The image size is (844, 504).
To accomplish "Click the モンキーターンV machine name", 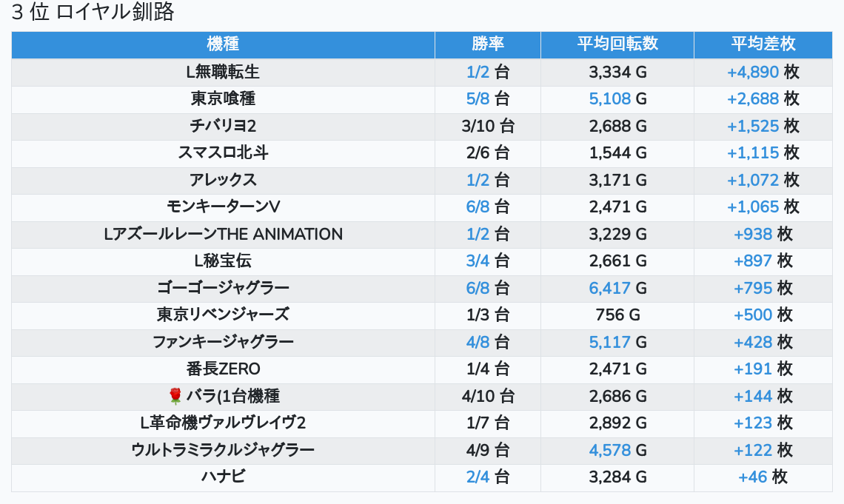I will click(223, 206).
